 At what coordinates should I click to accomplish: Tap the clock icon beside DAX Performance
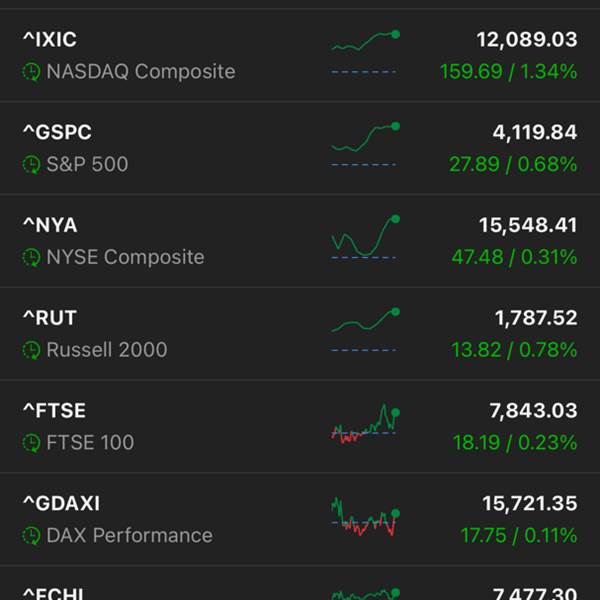click(x=31, y=536)
